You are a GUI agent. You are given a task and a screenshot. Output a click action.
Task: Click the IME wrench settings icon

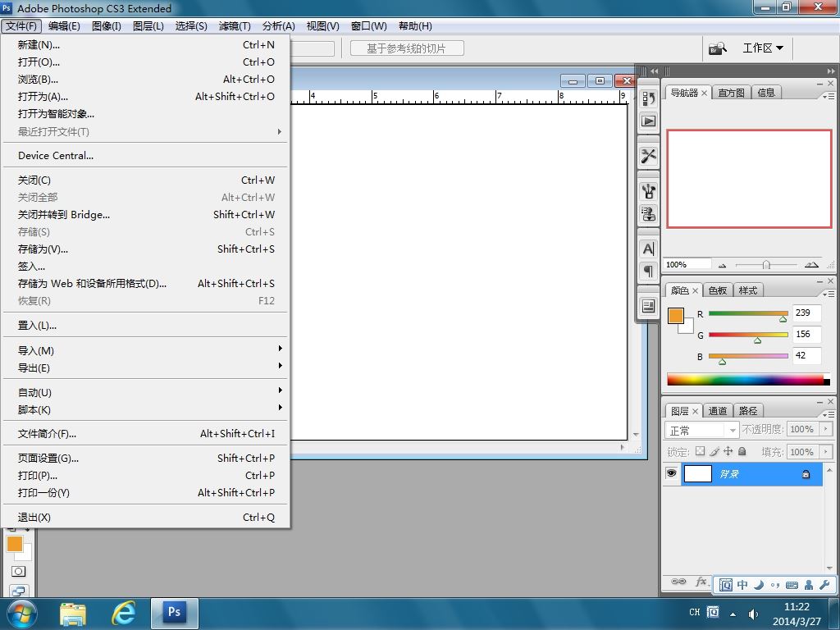[824, 585]
